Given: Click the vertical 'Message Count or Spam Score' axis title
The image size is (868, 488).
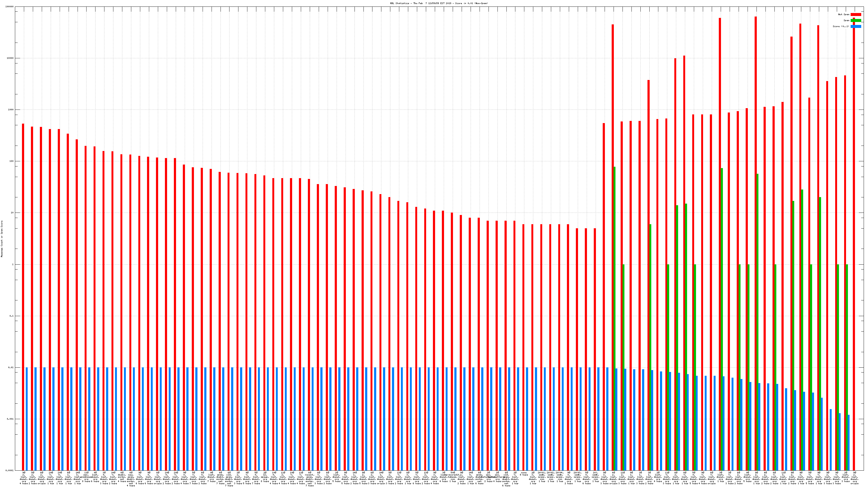Looking at the screenshot, I should tap(2, 239).
